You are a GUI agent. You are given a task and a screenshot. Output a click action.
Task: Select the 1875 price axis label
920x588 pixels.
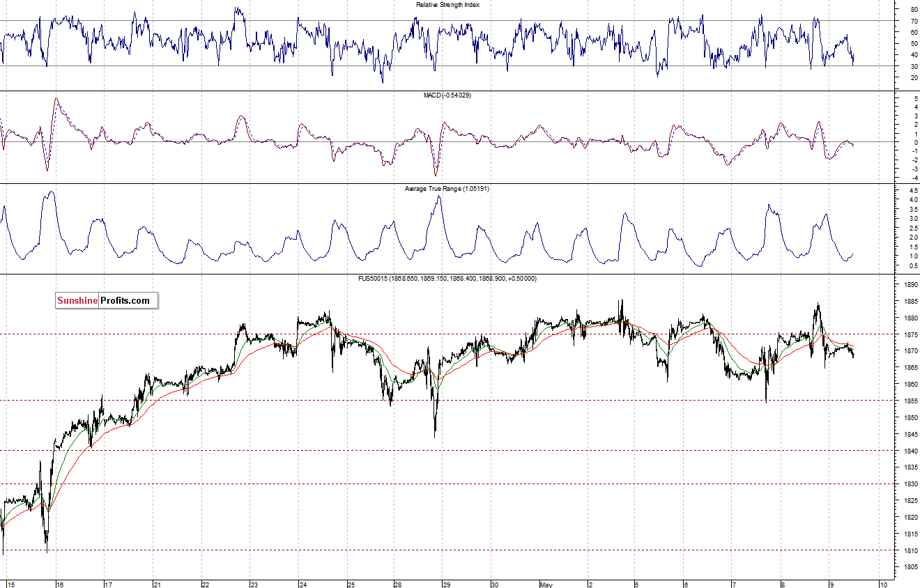click(x=910, y=334)
